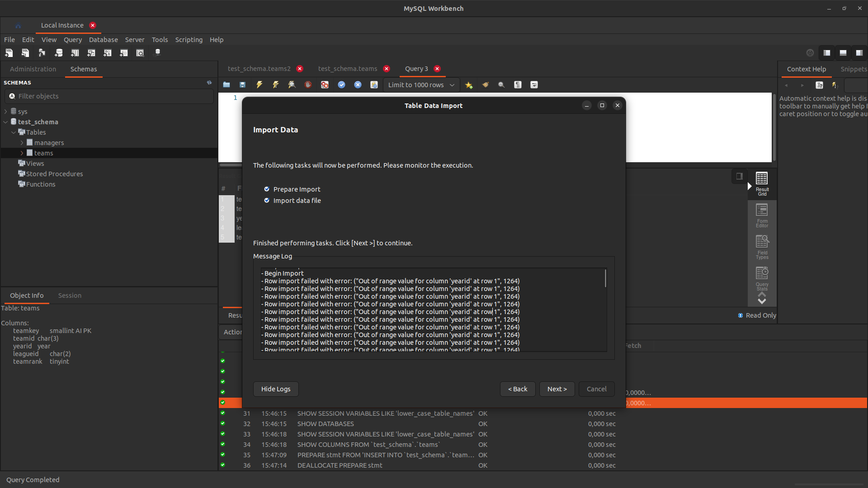Click the Commit transaction checkmark icon
868x488 pixels.
coord(341,85)
